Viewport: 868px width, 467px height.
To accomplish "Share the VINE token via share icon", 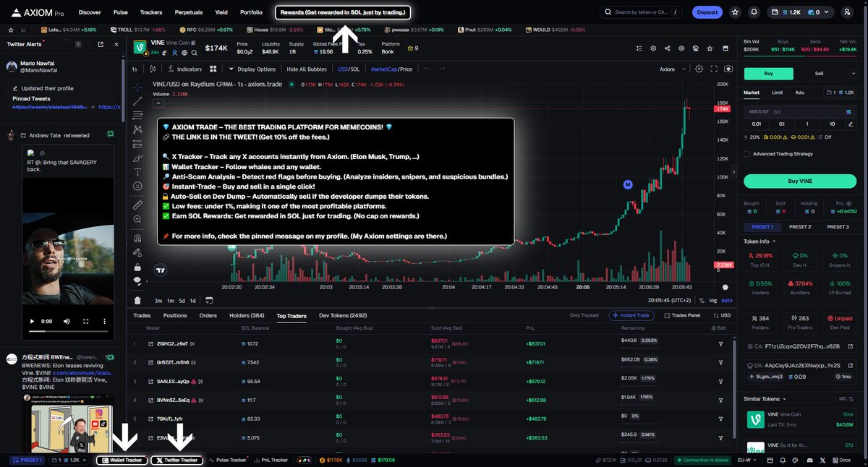I will point(667,48).
